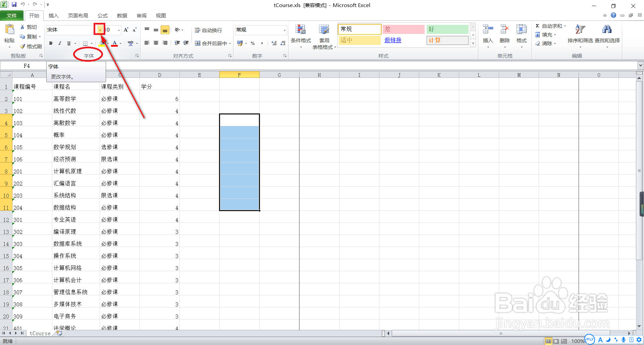Image resolution: width=644 pixels, height=345 pixels.
Task: Click the increase indent icon
Action: (186, 43)
